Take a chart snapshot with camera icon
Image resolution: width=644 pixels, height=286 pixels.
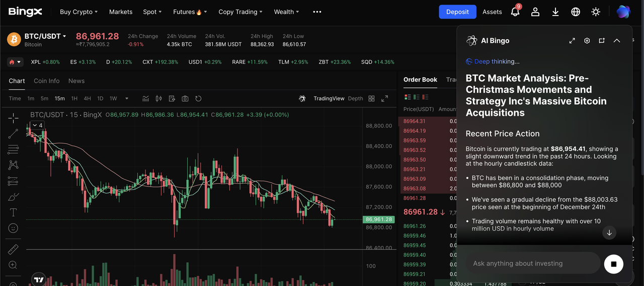coord(185,99)
